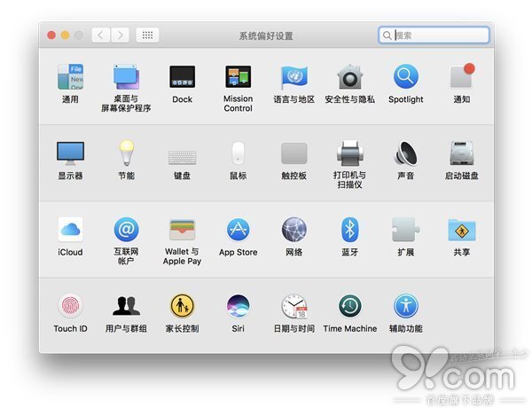Screen dimensions: 532x408
Task: Open 显示器 (Displays) settings
Action: point(70,153)
